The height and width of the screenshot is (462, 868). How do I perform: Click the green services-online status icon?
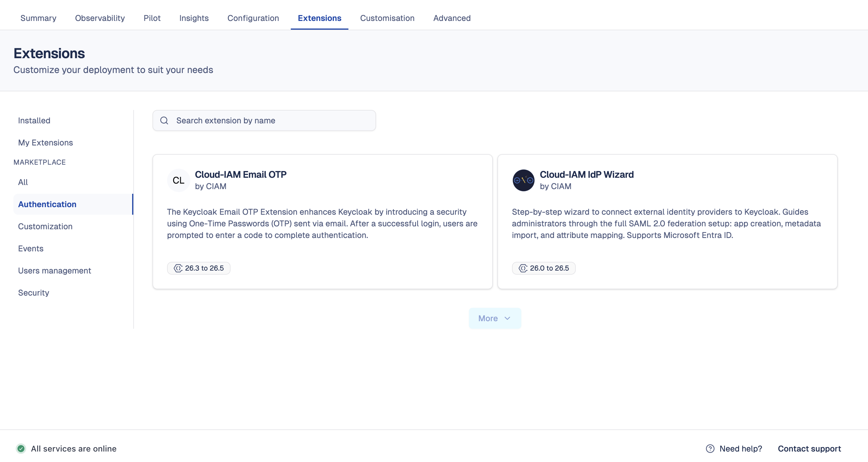21,448
